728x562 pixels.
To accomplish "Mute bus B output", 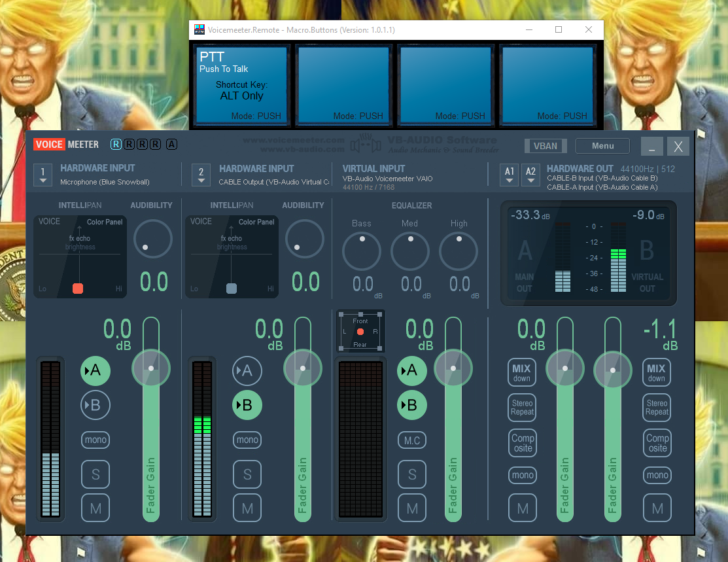I will coord(657,508).
